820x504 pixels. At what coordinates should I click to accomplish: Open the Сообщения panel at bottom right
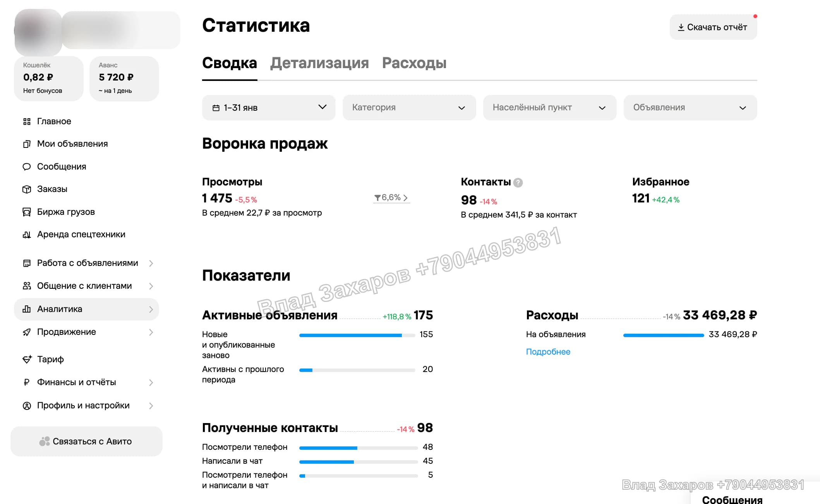point(732,499)
